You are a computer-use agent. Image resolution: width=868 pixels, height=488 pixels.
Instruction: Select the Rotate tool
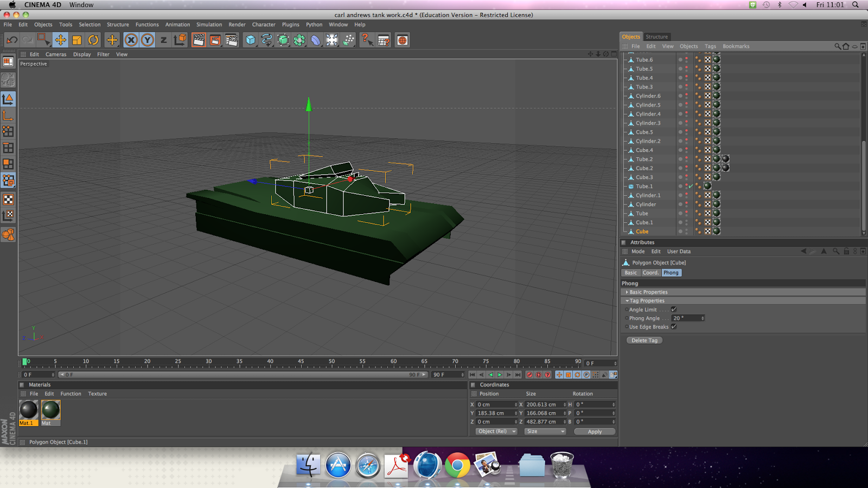(x=93, y=40)
